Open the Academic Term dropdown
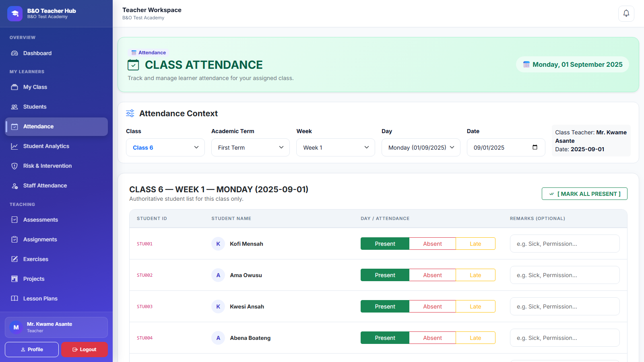Viewport: 644px width, 362px height. click(x=250, y=148)
